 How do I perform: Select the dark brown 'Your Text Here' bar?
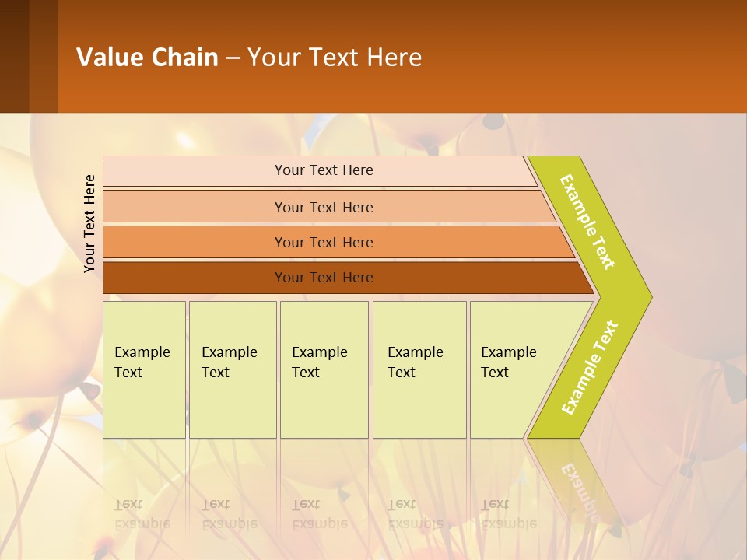coord(323,278)
